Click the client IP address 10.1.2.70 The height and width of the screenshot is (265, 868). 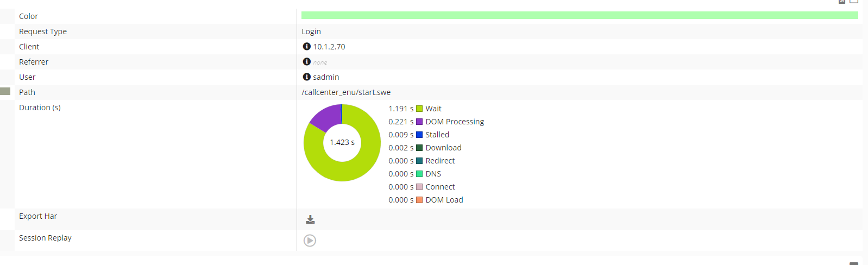329,47
